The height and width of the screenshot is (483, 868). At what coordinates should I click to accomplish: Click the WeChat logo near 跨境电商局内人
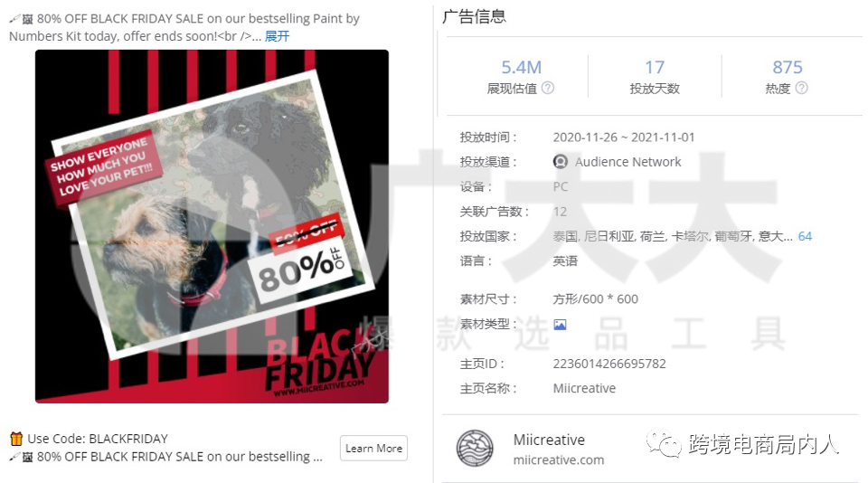point(664,444)
